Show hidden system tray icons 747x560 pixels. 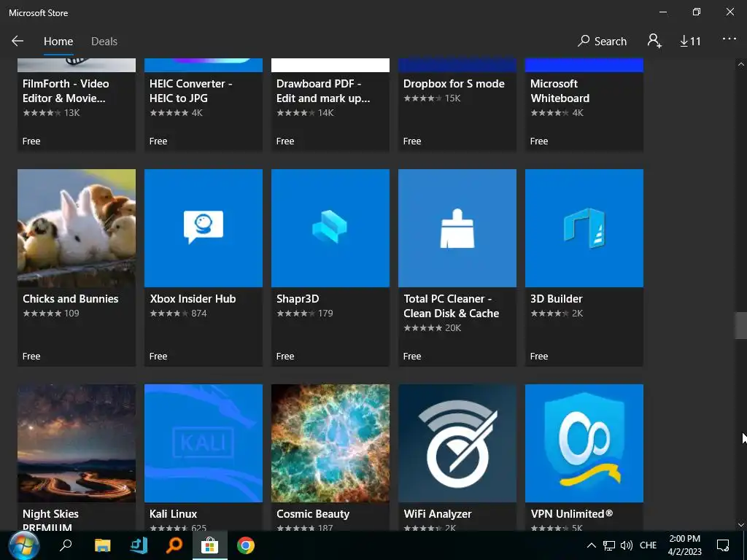coord(591,545)
